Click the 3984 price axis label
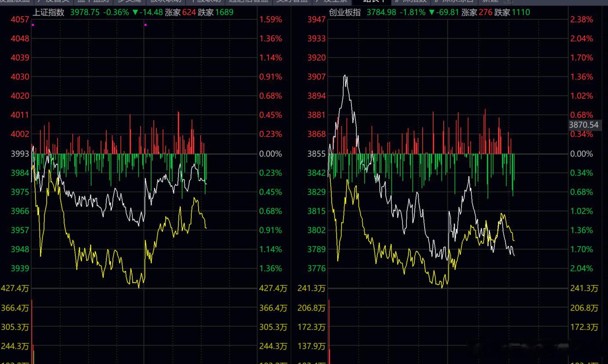 tap(20, 173)
